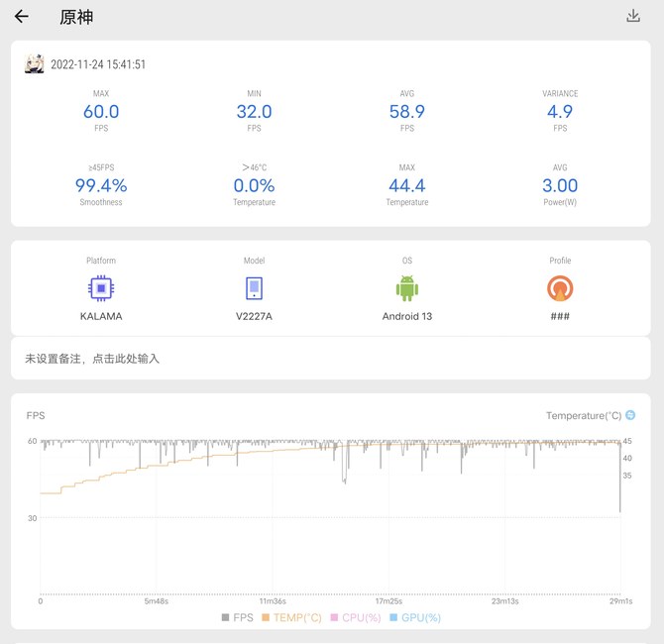Tap the Temperature(°C) axis label
664x644 pixels.
[584, 415]
